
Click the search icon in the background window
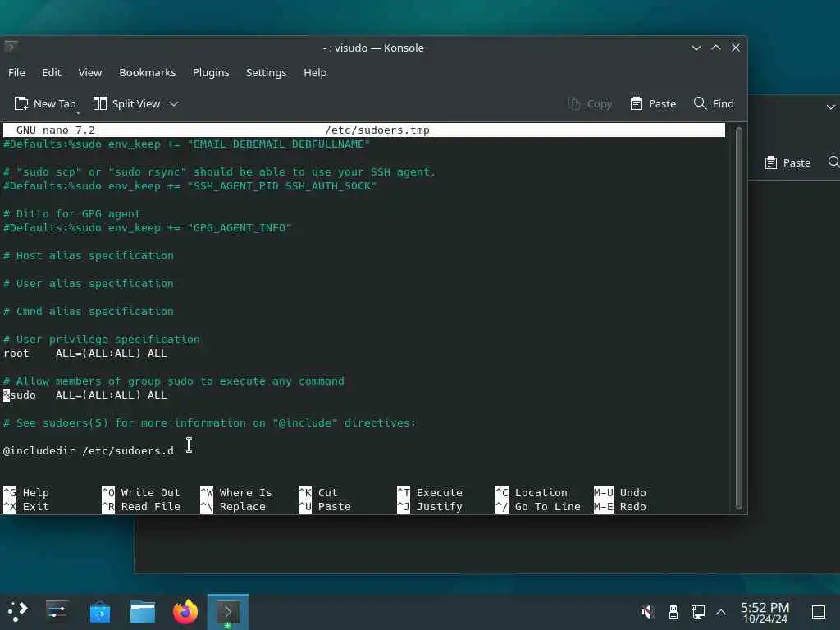[833, 162]
